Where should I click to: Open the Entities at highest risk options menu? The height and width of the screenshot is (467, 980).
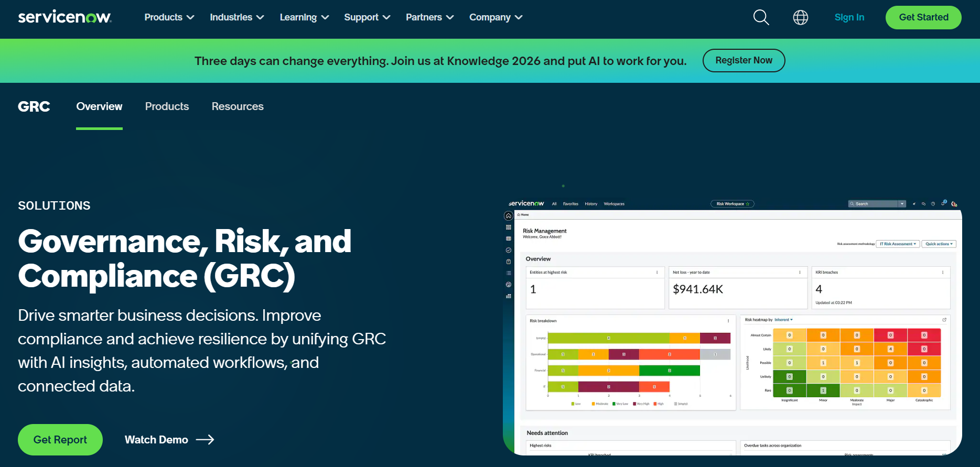pos(657,273)
